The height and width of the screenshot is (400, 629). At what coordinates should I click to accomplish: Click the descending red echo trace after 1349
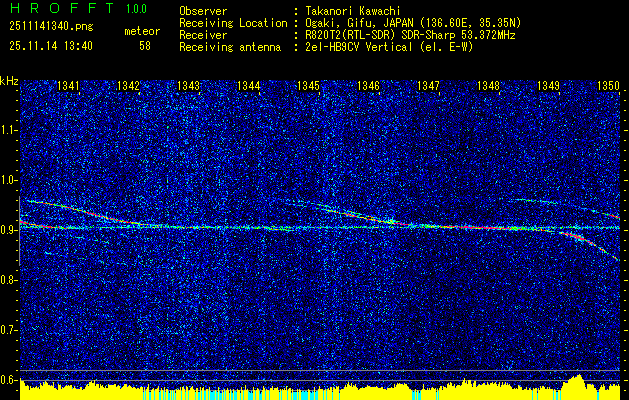(x=590, y=243)
